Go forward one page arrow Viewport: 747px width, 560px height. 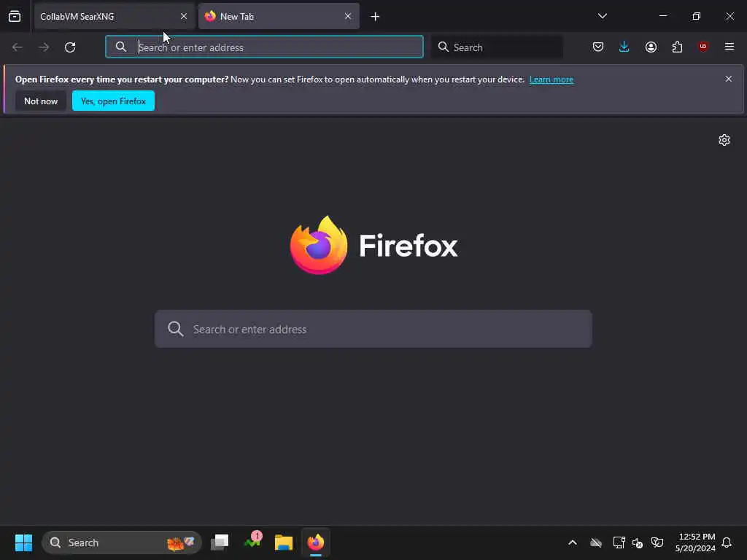click(44, 47)
